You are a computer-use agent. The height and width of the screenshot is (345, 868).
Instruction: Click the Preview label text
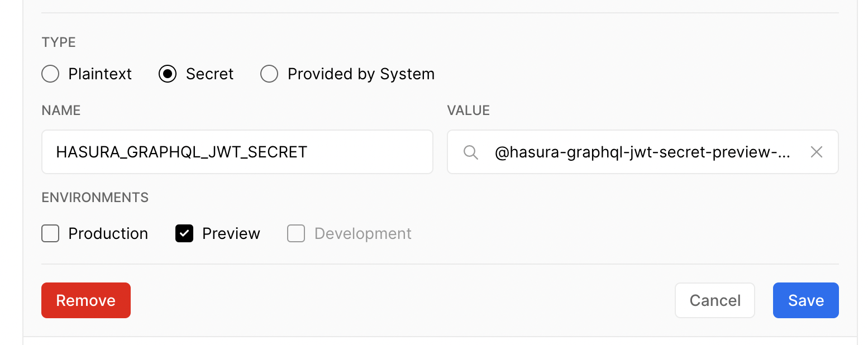click(x=231, y=233)
